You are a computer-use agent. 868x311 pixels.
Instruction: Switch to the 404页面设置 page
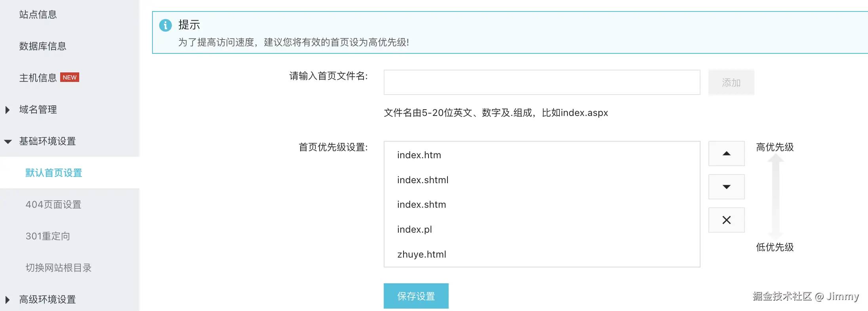(53, 205)
